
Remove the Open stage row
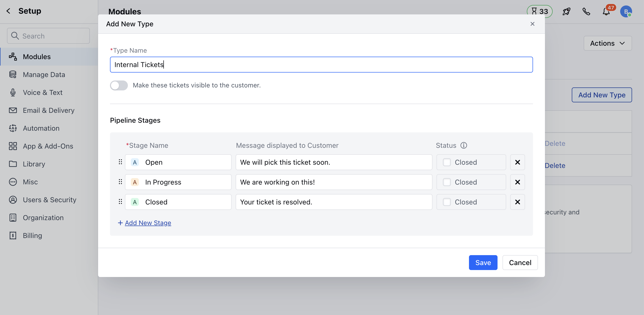(x=517, y=162)
